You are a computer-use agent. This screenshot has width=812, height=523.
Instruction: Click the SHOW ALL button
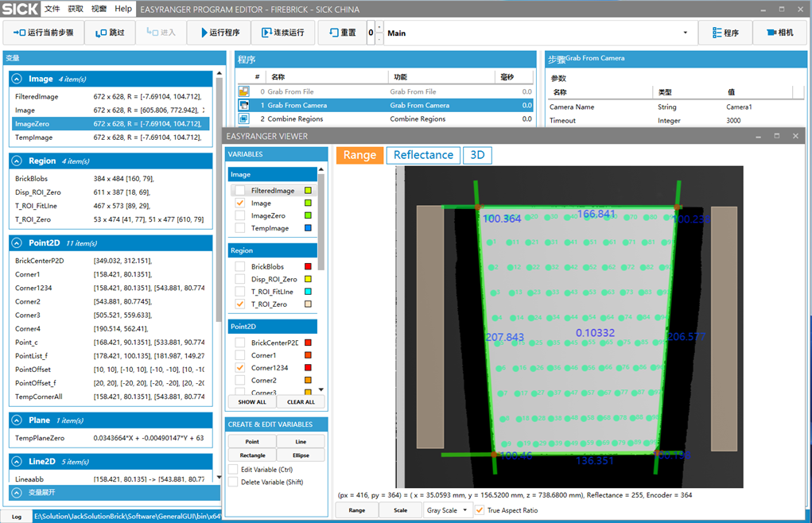tap(252, 402)
